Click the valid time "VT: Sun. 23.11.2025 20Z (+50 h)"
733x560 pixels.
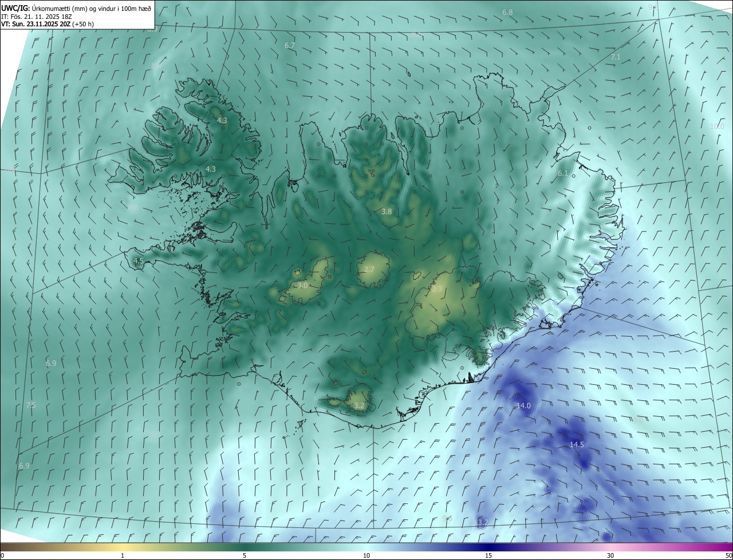48,25
